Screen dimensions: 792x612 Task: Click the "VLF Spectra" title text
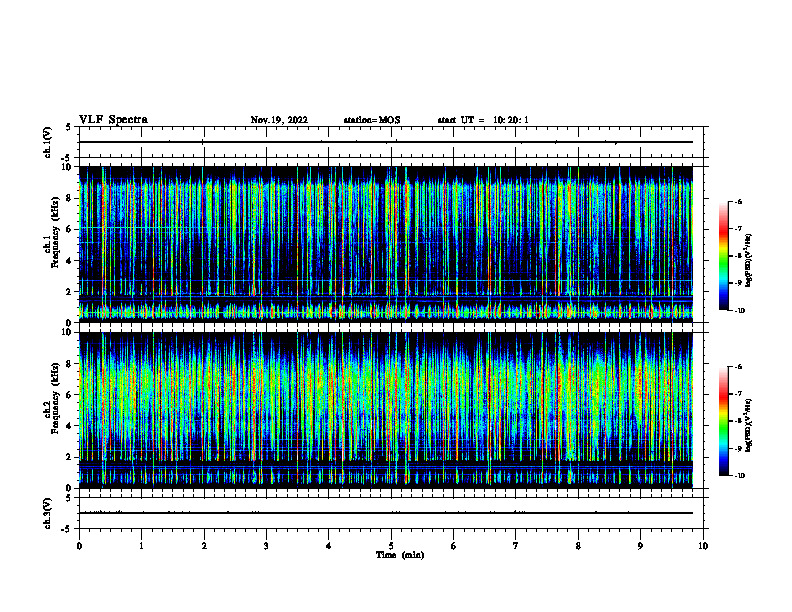coord(113,120)
